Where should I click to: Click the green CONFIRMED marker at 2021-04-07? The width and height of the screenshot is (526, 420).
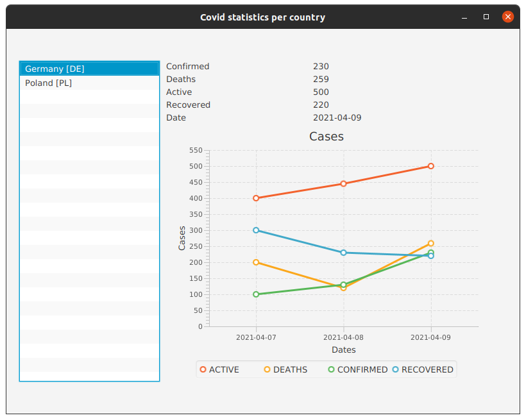[x=257, y=294]
